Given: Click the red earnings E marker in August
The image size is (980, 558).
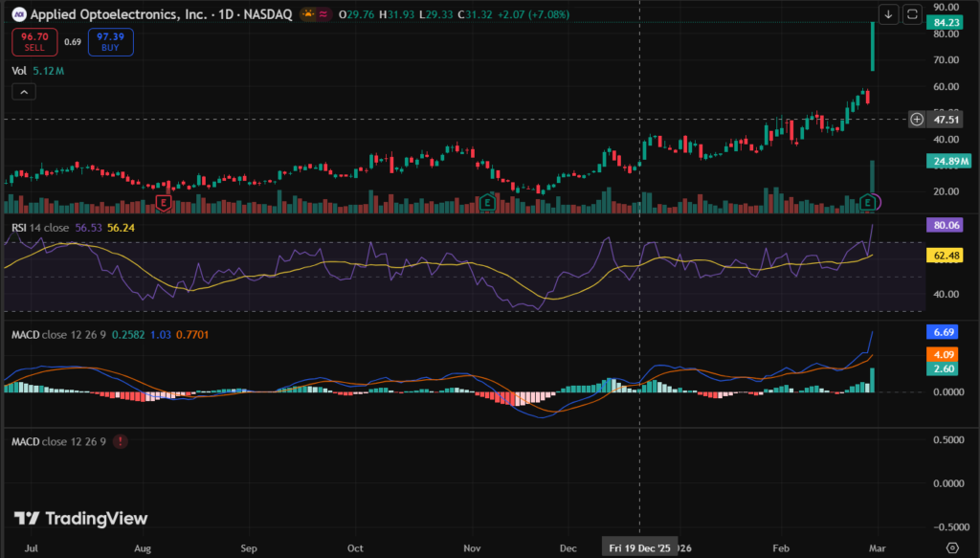Looking at the screenshot, I should pos(164,202).
